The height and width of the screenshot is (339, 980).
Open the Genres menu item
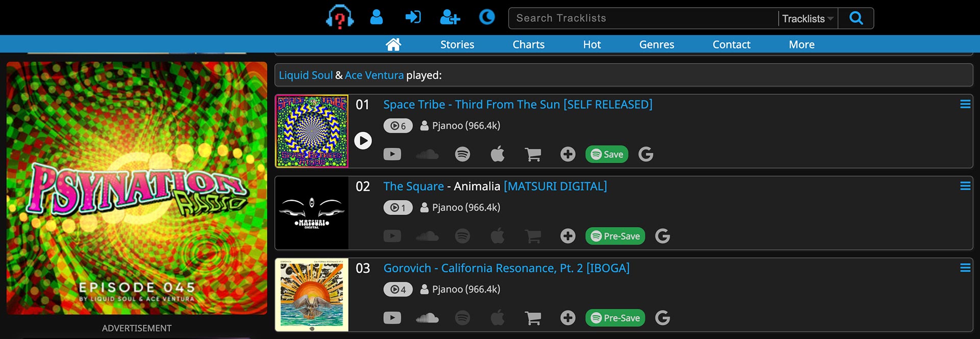pos(656,44)
